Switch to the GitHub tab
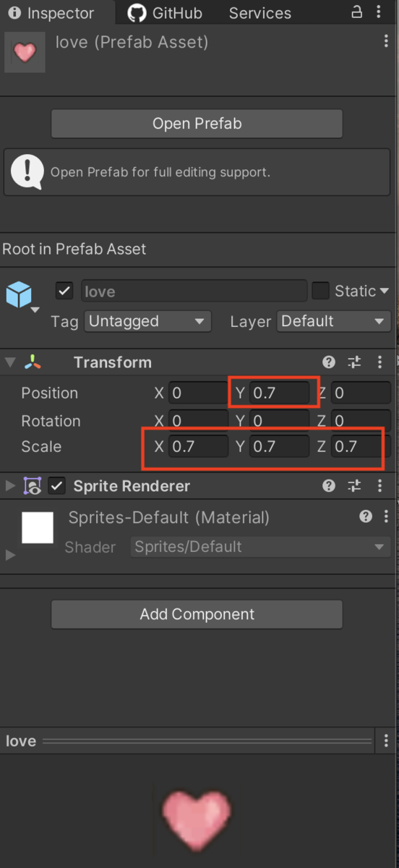Image resolution: width=399 pixels, height=868 pixels. (165, 13)
